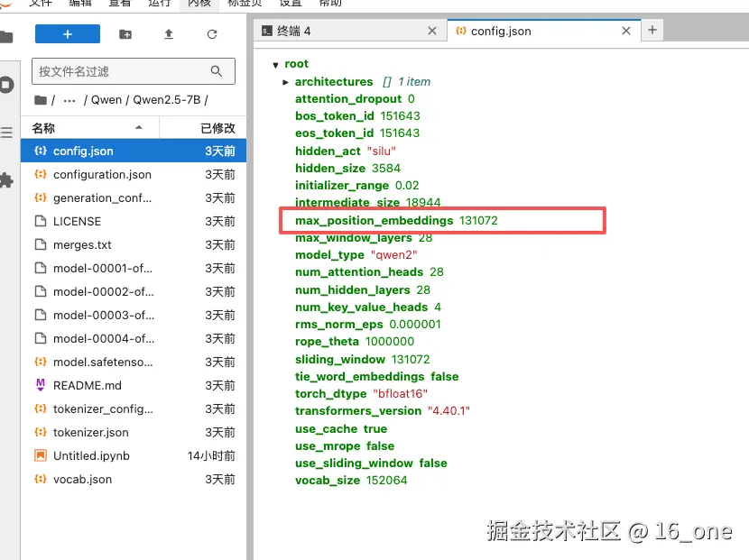The image size is (749, 560).
Task: Click the rope_theta value 1000000
Action: click(390, 342)
